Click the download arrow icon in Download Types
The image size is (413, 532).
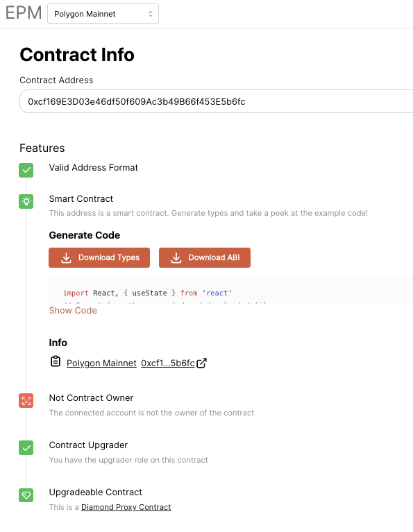click(x=66, y=258)
